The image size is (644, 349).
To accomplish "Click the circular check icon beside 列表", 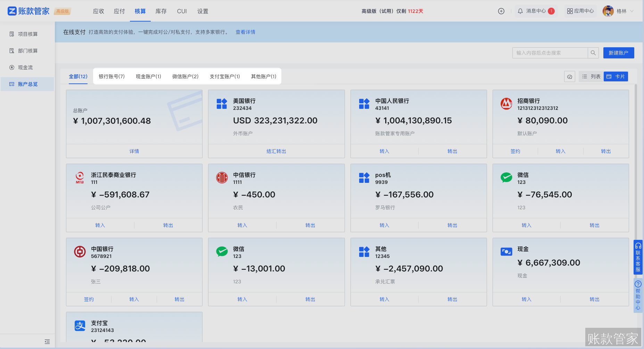I will (x=570, y=76).
